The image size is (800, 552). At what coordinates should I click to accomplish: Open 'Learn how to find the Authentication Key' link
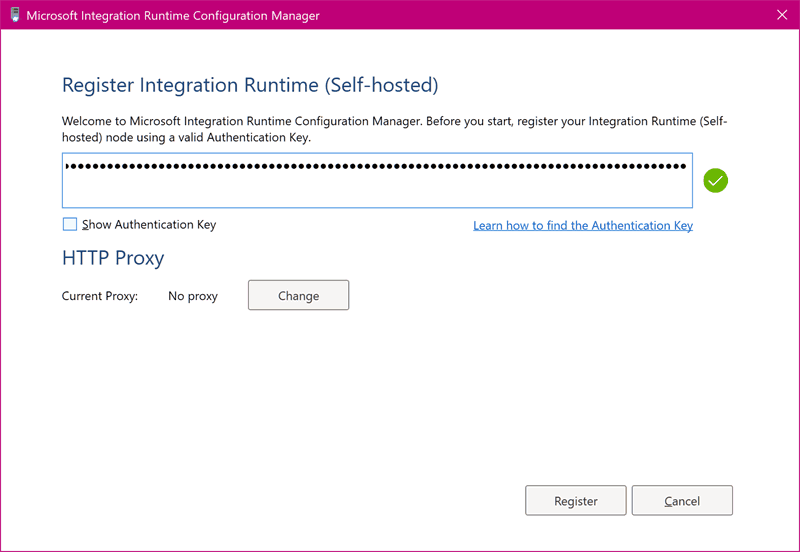coord(582,226)
